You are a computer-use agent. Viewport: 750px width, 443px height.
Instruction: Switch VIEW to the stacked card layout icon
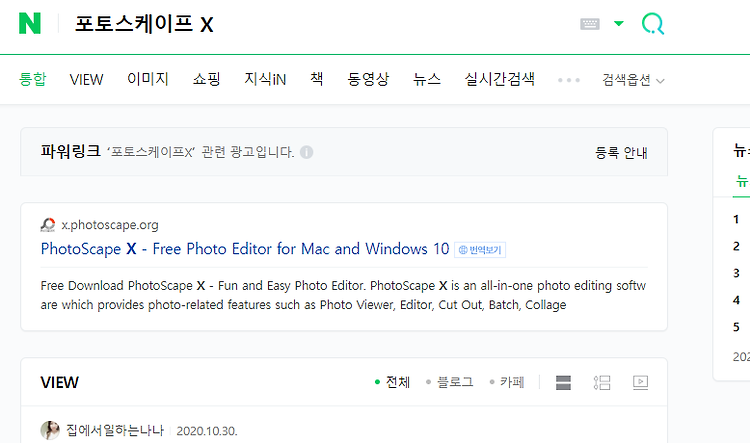[x=563, y=383]
